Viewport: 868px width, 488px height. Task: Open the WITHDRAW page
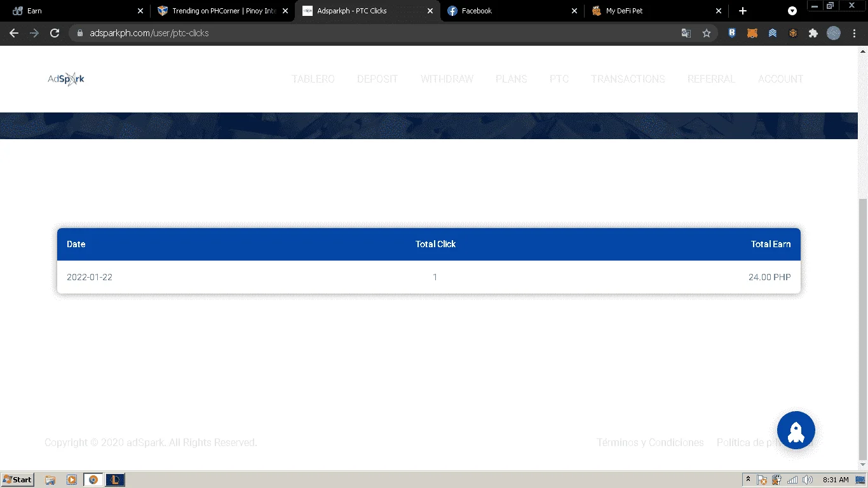pyautogui.click(x=447, y=79)
